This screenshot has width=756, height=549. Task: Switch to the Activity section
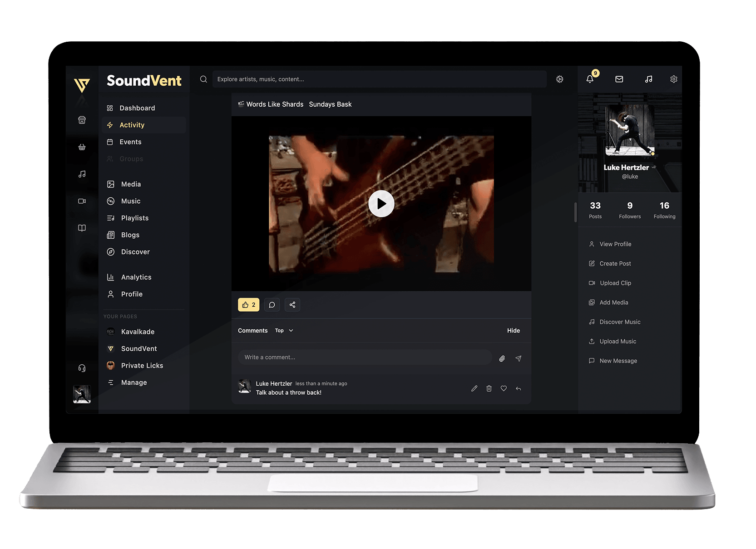(132, 125)
